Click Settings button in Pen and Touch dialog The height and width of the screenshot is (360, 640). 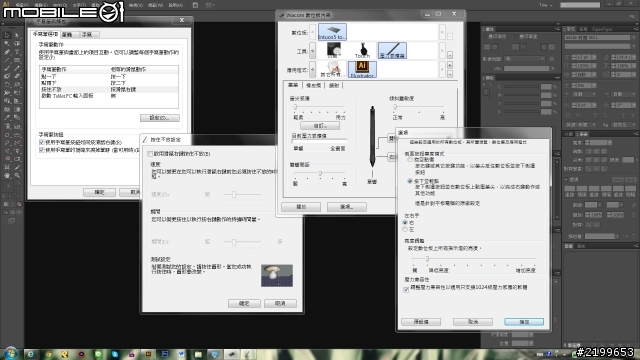click(x=160, y=118)
